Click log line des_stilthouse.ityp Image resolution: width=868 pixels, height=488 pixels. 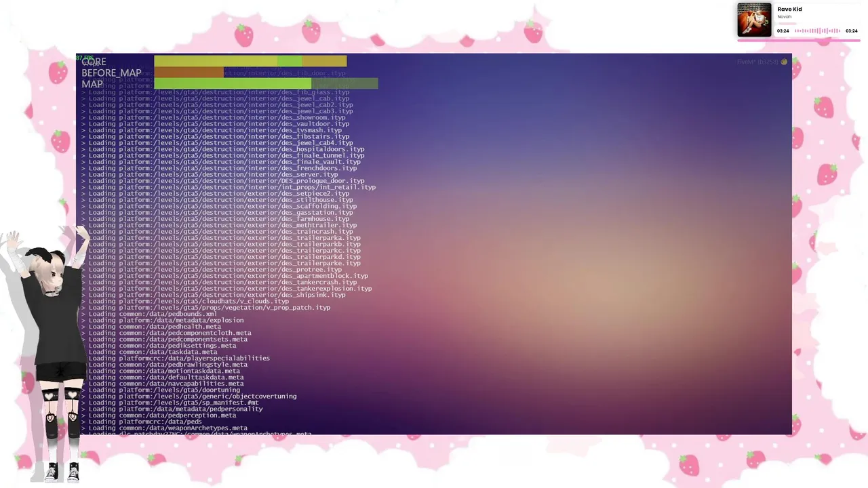[217, 200]
